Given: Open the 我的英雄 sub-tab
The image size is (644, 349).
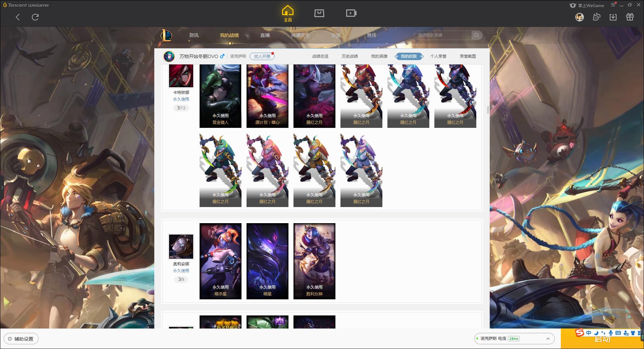Looking at the screenshot, I should [x=379, y=56].
